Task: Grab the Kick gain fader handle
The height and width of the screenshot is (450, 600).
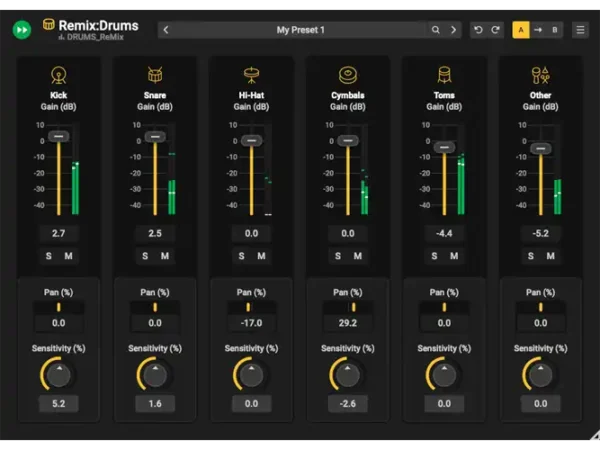Action: tap(59, 136)
